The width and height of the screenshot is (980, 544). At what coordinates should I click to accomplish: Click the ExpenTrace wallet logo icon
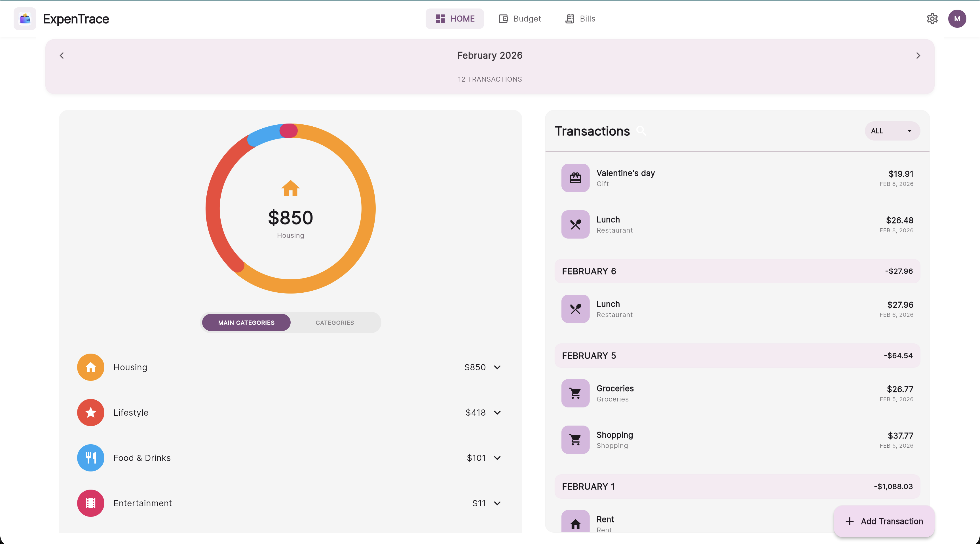(25, 19)
